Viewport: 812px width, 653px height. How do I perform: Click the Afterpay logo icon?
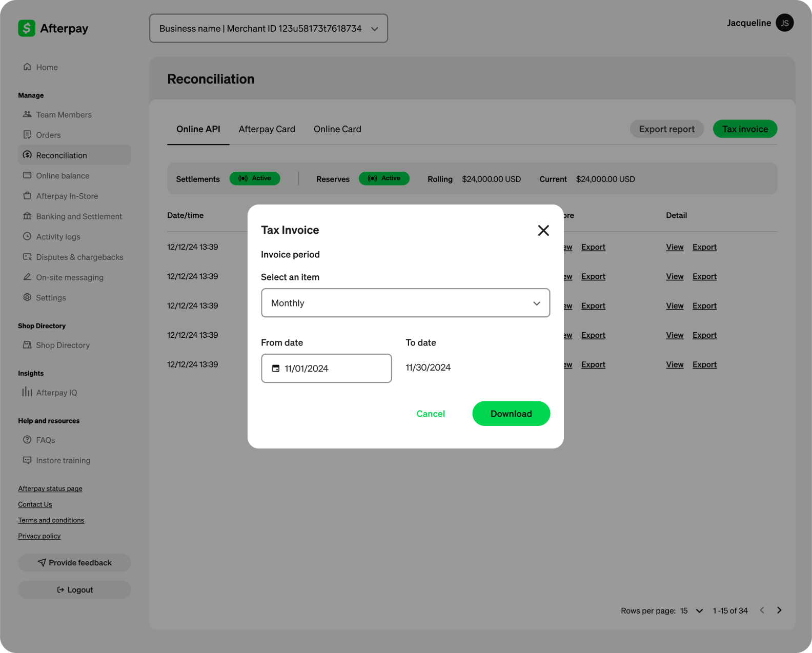[27, 28]
